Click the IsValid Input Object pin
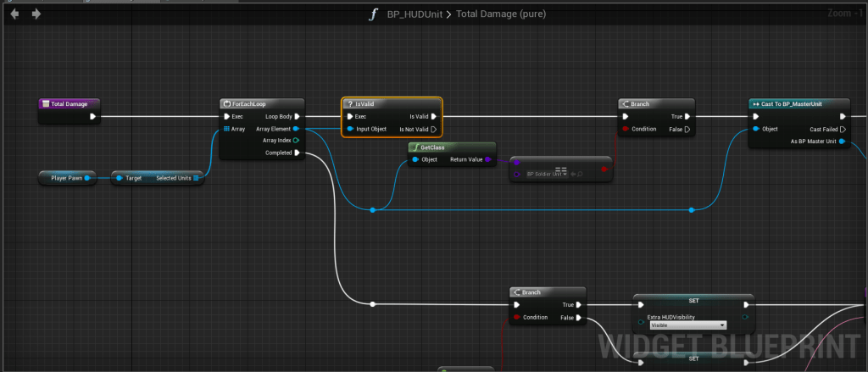The image size is (868, 372). click(x=351, y=129)
